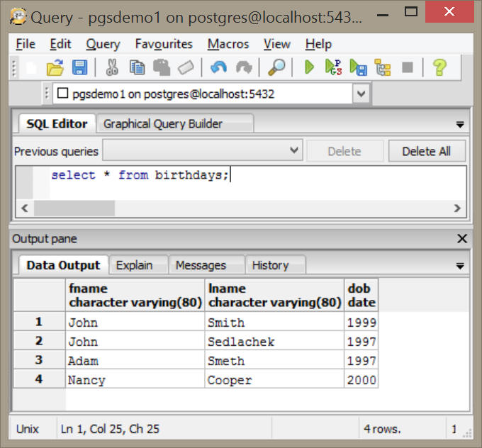The width and height of the screenshot is (482, 448).
Task: Select the dob date column header
Action: point(361,295)
